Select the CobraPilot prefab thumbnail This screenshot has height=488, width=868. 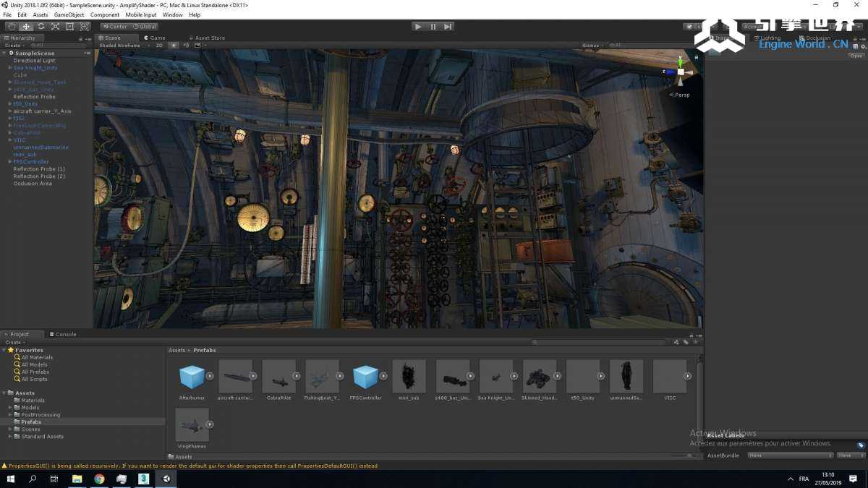(278, 377)
